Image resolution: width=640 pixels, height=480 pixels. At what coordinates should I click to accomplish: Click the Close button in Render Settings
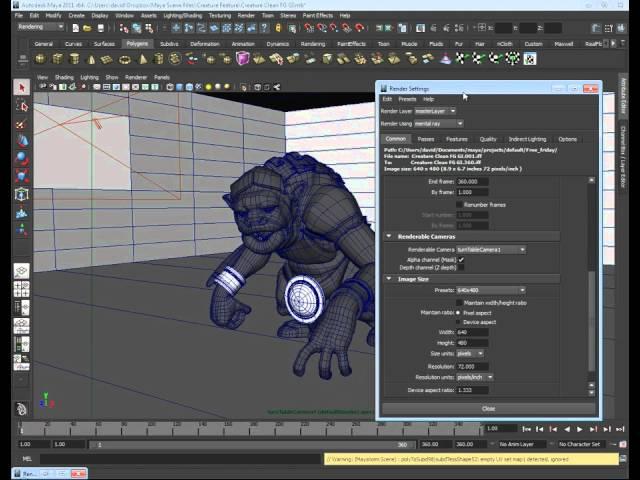pyautogui.click(x=488, y=409)
